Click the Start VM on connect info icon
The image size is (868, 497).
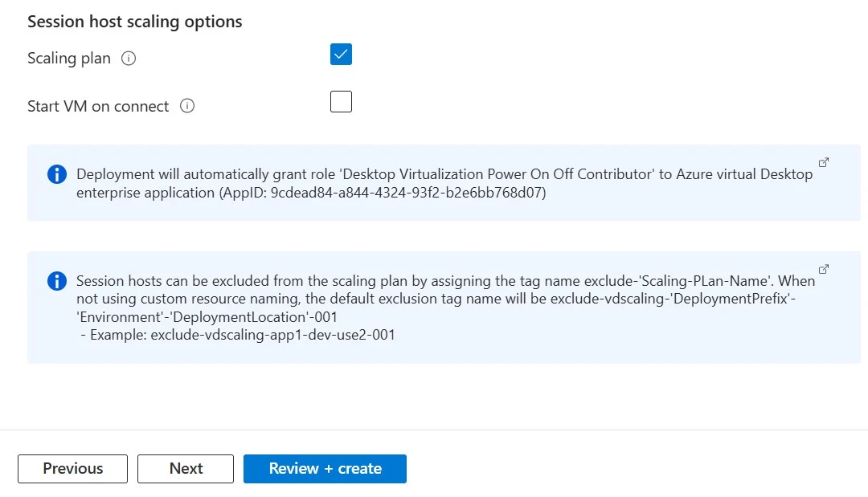(187, 106)
